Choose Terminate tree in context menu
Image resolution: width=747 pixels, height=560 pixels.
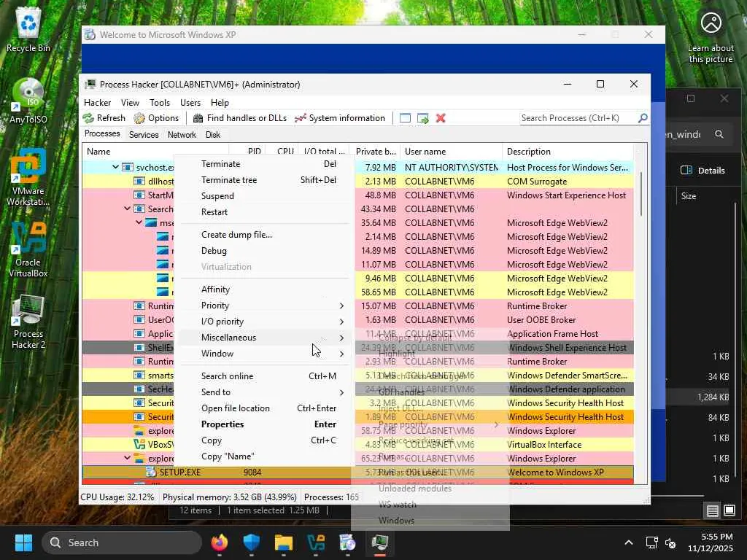[x=263, y=180]
